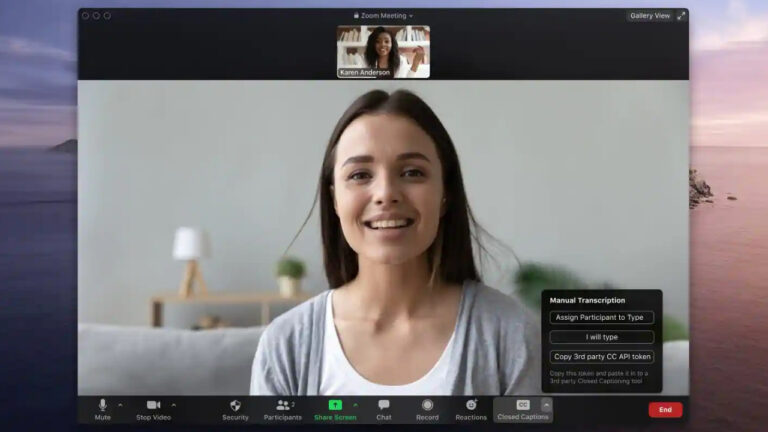Image resolution: width=768 pixels, height=432 pixels.
Task: Expand video options arrow beside Stop Video
Action: pos(174,405)
